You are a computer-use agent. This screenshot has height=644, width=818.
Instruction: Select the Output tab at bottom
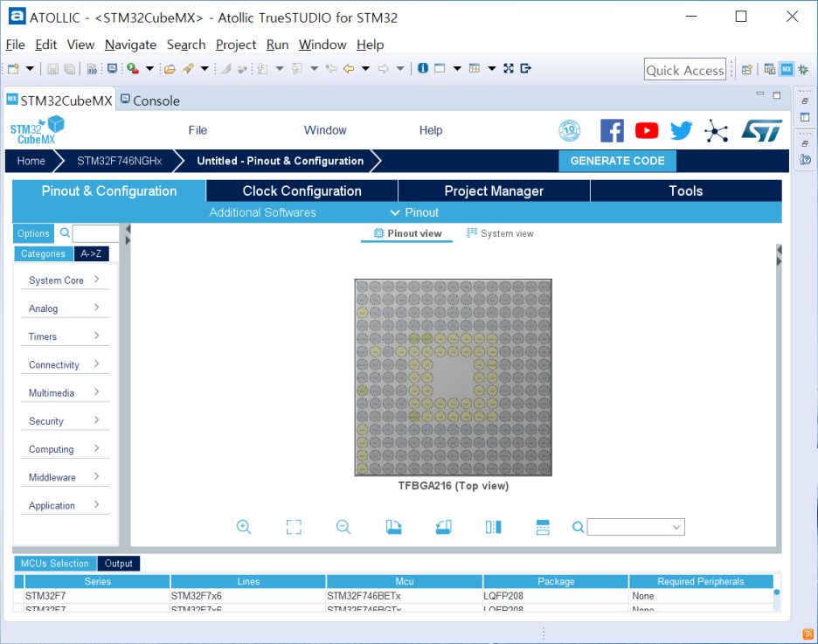pos(119,564)
